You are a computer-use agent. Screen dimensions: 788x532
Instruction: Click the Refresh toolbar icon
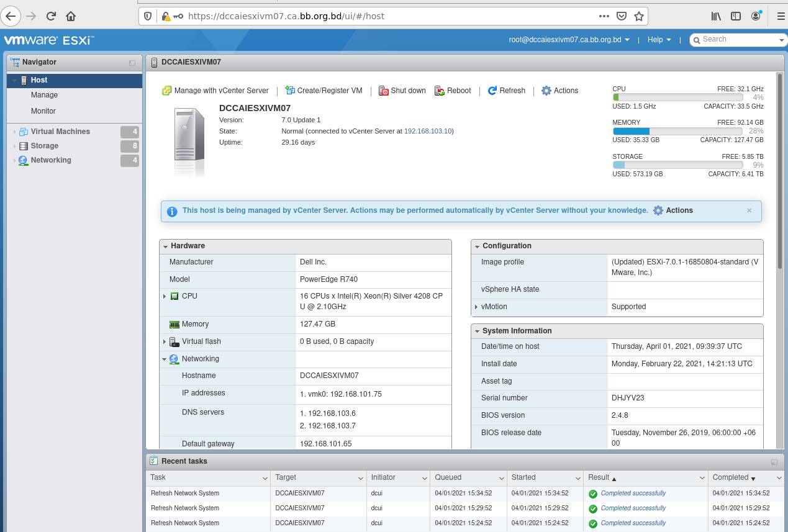coord(492,91)
